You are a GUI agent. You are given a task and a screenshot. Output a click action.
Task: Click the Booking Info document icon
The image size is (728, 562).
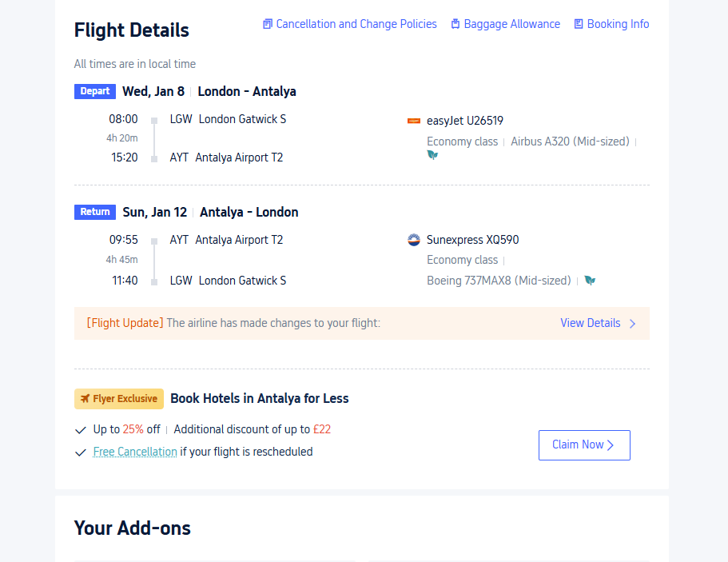point(579,24)
